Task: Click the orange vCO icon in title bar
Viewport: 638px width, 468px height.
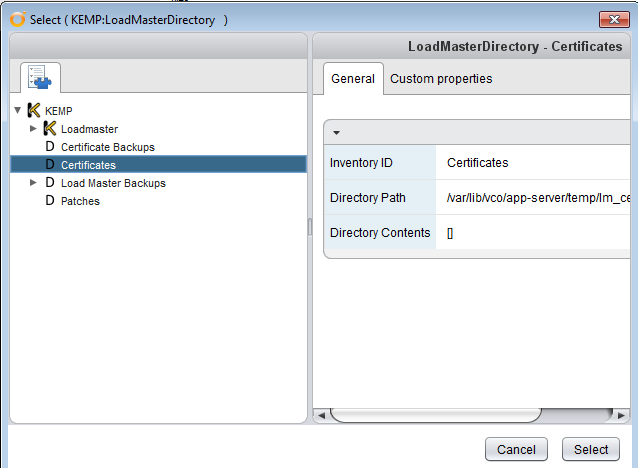Action: [x=17, y=19]
